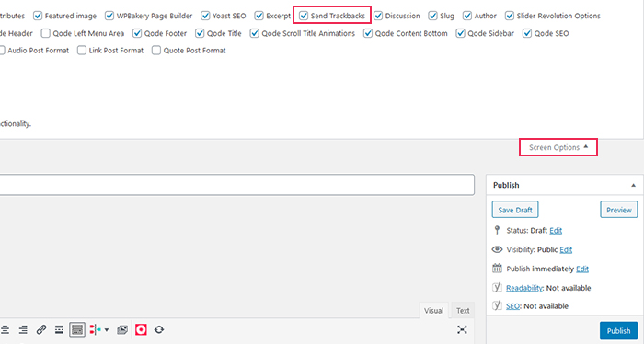Viewport: 644px width, 344px height.
Task: Enable the Quote Post Format checkbox
Action: (156, 50)
